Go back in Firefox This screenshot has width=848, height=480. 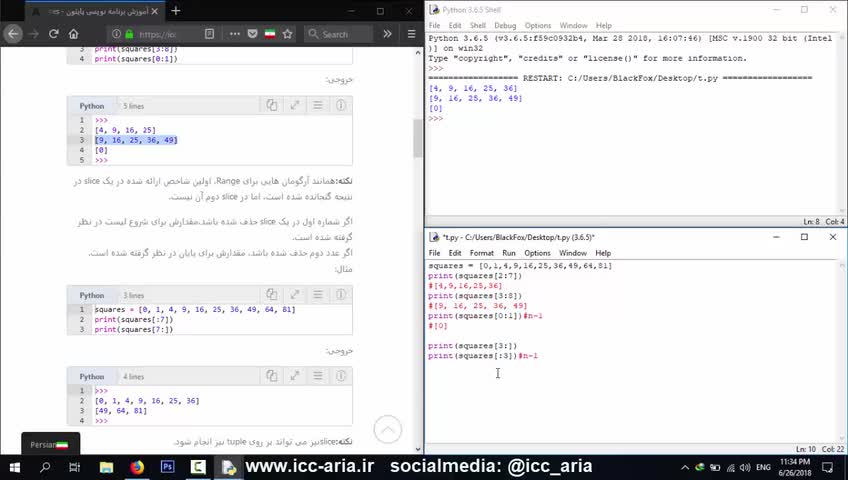(x=13, y=34)
